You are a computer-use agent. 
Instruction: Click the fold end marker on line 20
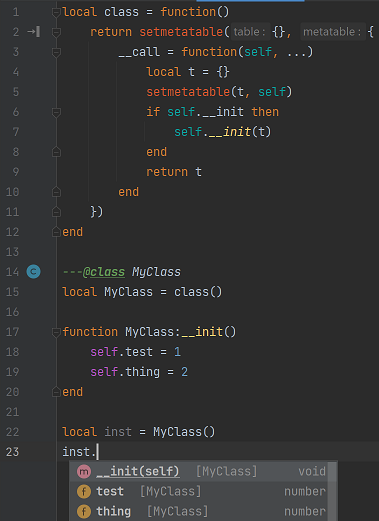click(x=56, y=392)
